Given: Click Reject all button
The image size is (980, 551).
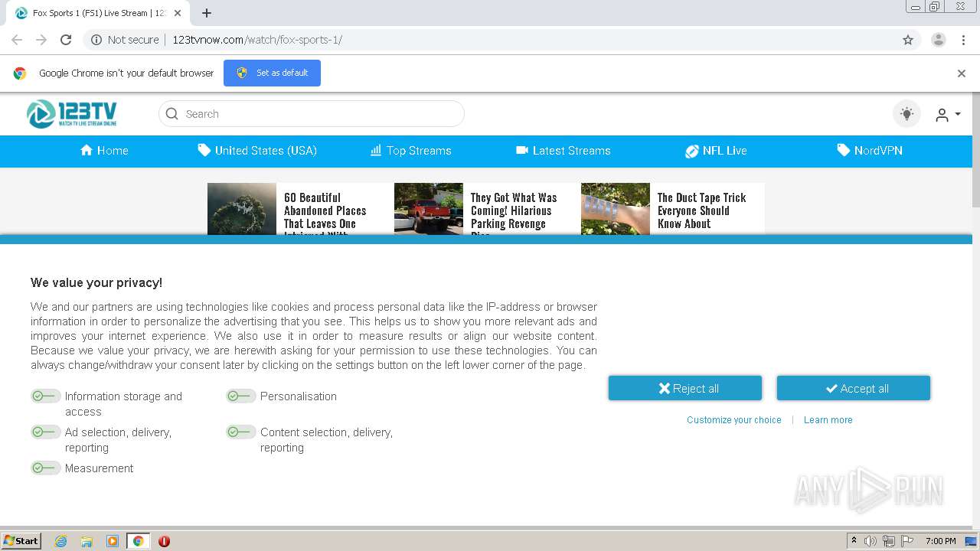Looking at the screenshot, I should (685, 388).
